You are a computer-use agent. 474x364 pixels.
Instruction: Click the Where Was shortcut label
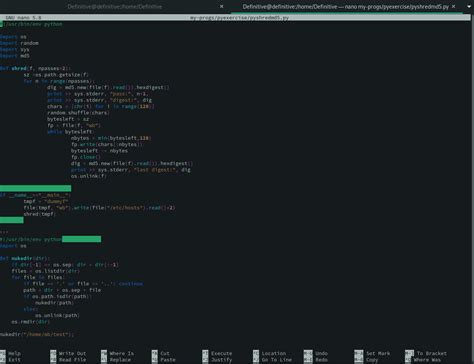pyautogui.click(x=427, y=360)
